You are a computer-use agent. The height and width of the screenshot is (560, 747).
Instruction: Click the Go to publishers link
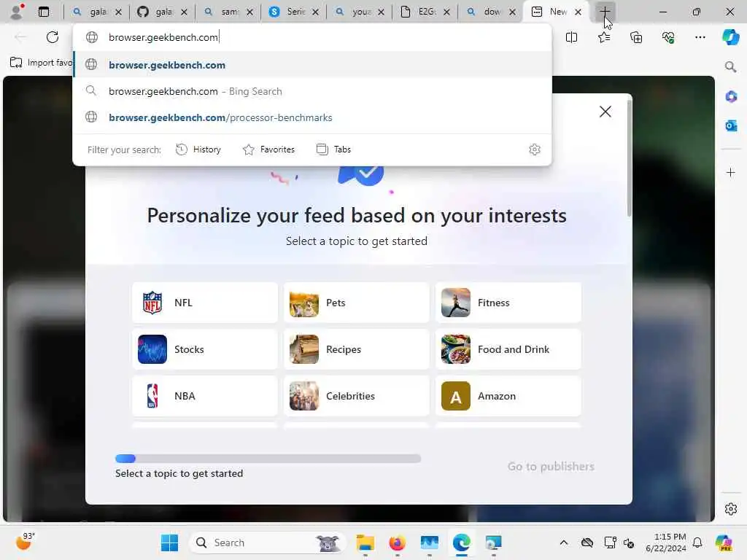tap(551, 466)
